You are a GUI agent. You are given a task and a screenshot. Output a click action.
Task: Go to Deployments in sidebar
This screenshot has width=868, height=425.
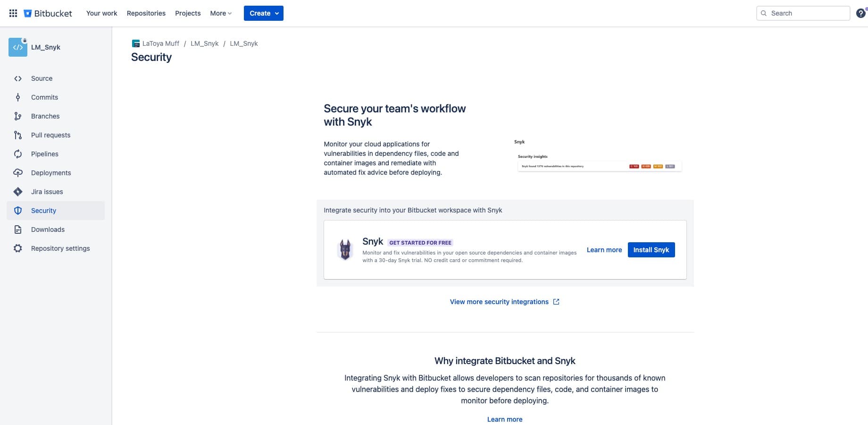(56, 173)
